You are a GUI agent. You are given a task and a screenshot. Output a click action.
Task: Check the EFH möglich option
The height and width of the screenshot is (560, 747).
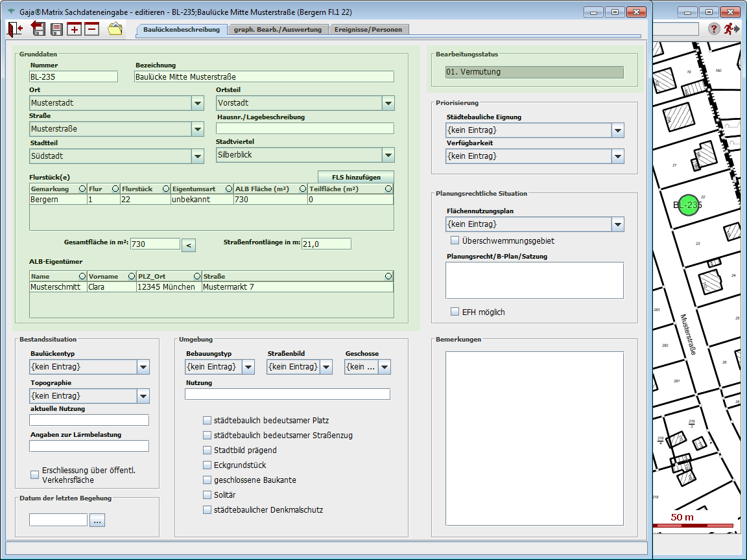click(455, 312)
